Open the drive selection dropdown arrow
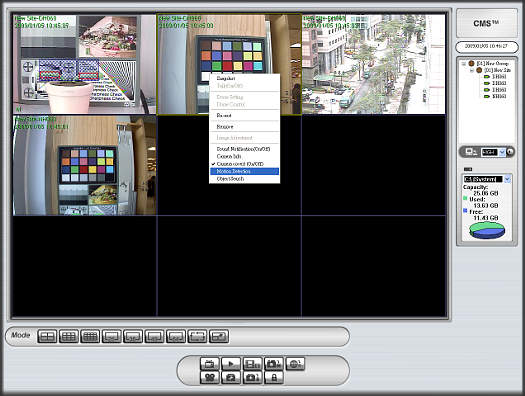This screenshot has width=525, height=396. [x=507, y=179]
